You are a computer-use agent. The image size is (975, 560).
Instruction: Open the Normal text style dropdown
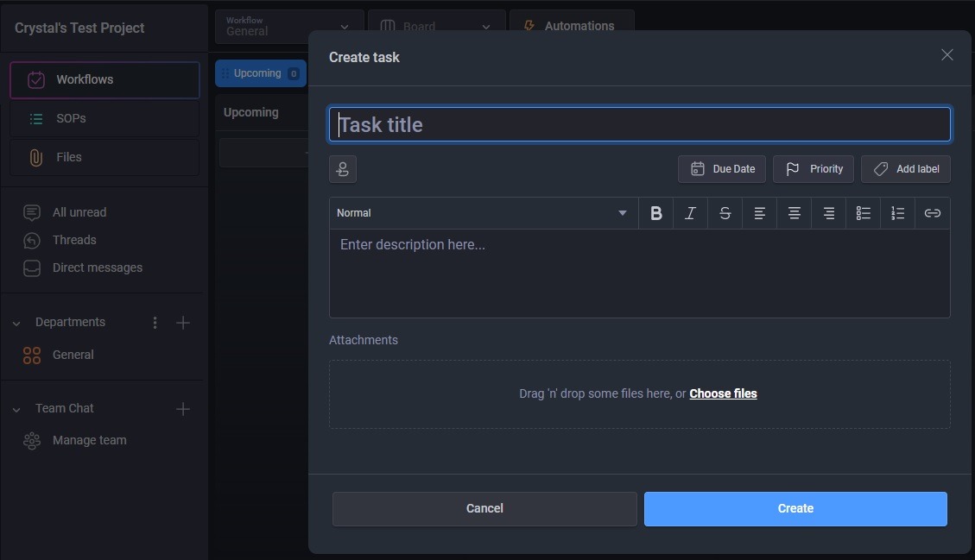tap(482, 212)
